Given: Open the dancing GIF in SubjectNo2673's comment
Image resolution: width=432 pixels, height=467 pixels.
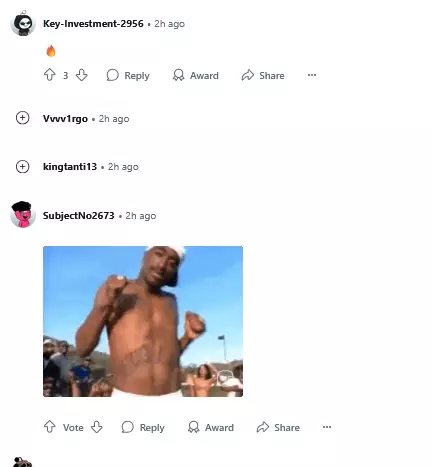Looking at the screenshot, I should [x=143, y=321].
